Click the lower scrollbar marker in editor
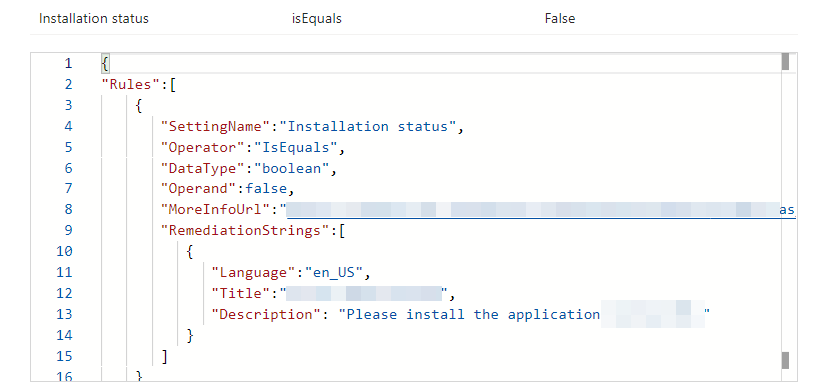Image resolution: width=828 pixels, height=385 pixels. click(x=785, y=360)
